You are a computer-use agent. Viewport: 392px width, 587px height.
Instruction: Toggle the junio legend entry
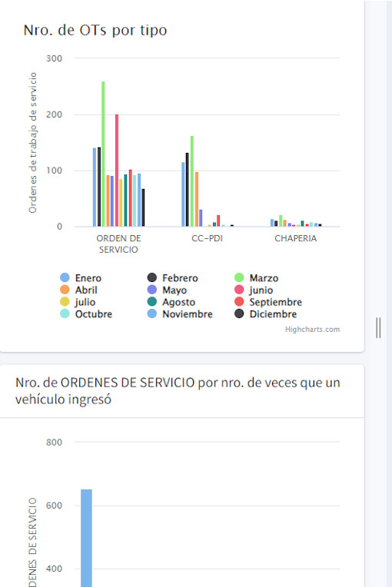pos(254,290)
